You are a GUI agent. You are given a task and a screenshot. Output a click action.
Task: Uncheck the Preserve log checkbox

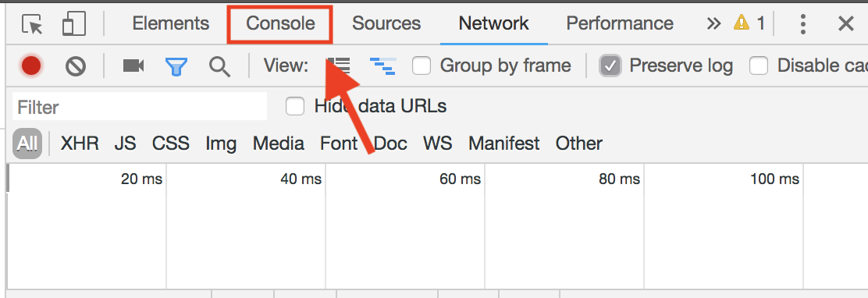click(x=610, y=66)
